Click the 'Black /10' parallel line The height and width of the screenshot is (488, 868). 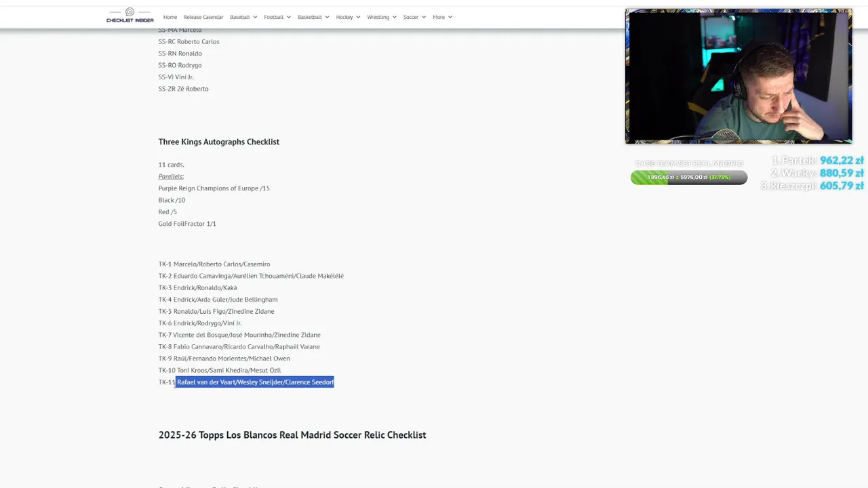[x=172, y=200]
